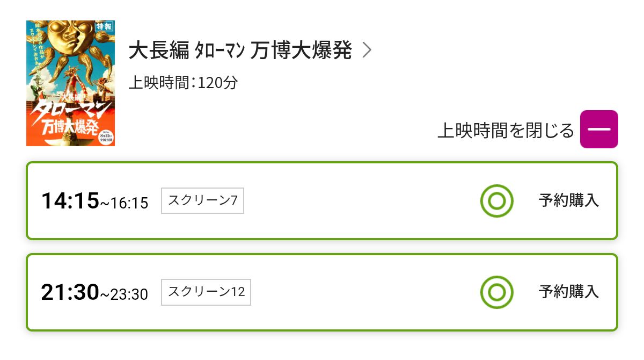Image resolution: width=644 pixels, height=360 pixels.
Task: Click the 上映時間：120分 runtime text
Action: click(x=183, y=83)
